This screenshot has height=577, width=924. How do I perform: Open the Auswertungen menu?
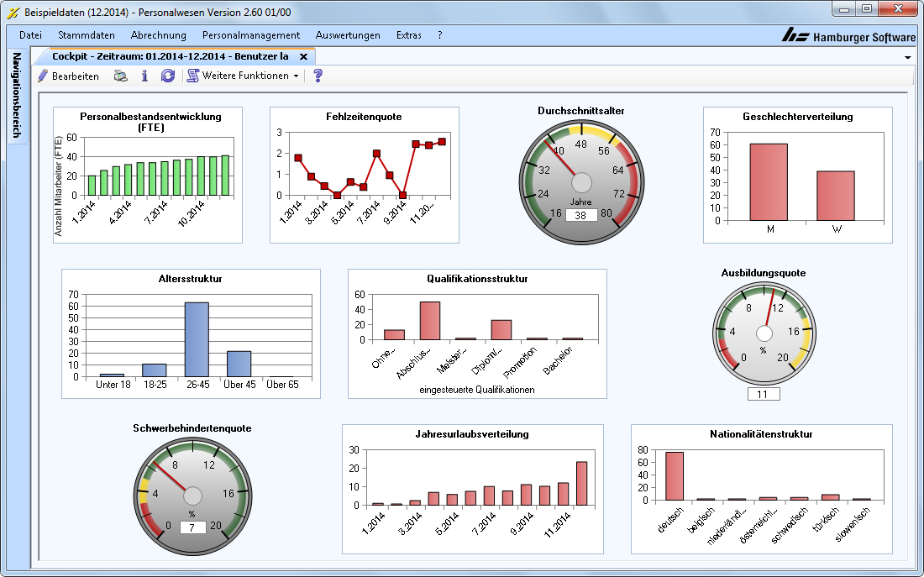point(348,35)
